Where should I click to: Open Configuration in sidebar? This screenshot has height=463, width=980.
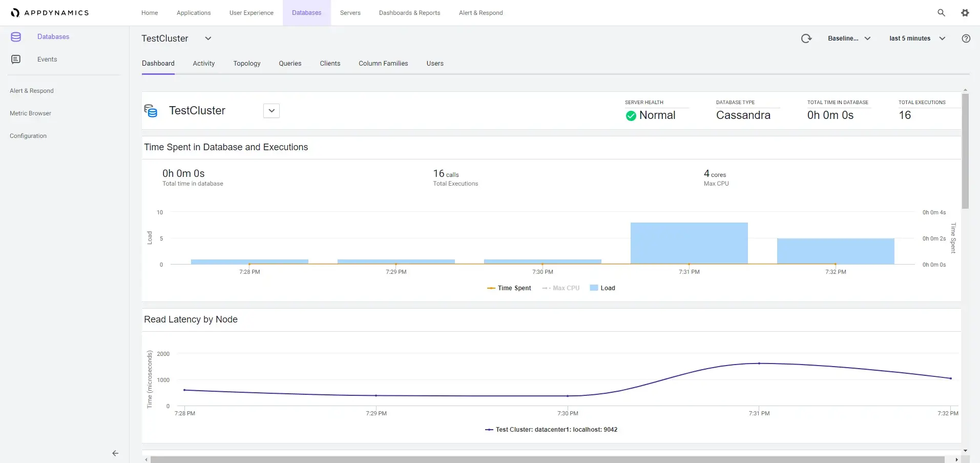point(28,136)
